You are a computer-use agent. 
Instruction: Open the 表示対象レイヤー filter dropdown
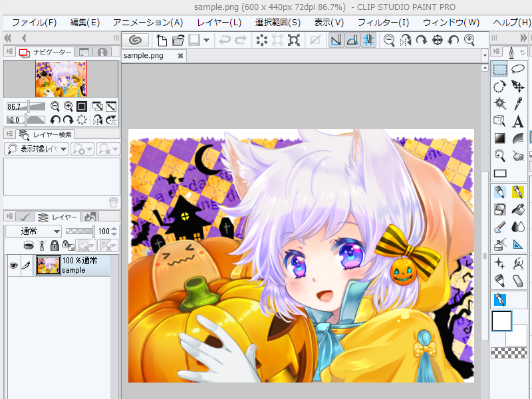37,148
